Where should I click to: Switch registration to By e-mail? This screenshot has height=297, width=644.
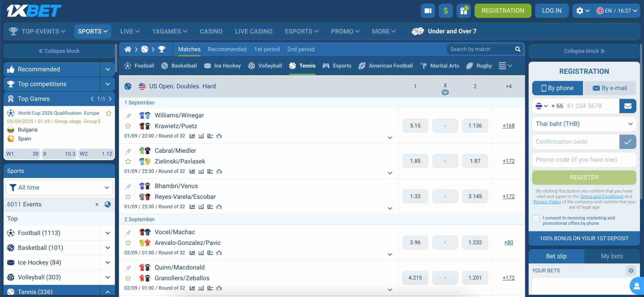coord(610,88)
